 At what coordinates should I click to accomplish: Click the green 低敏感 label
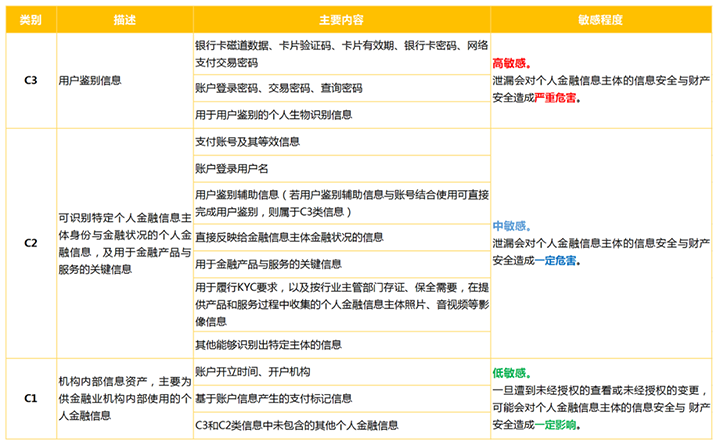[512, 372]
